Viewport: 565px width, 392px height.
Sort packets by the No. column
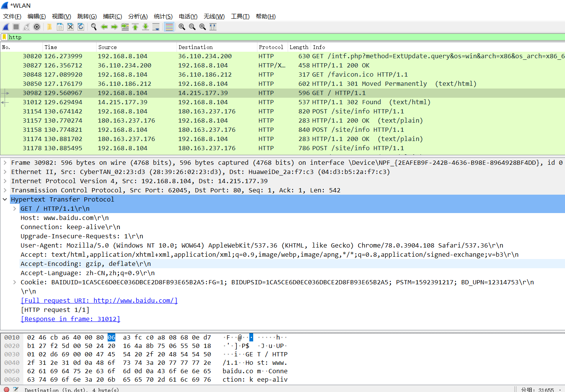(x=21, y=47)
